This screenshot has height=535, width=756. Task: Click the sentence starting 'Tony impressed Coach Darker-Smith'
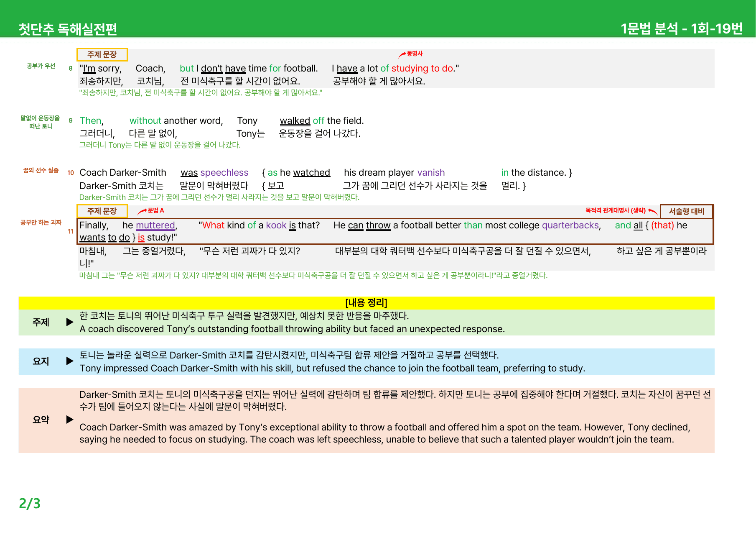point(332,368)
